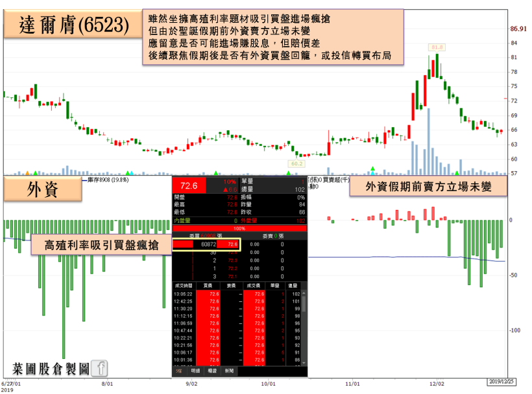Click the bid price 72.3 in order book
The width and height of the screenshot is (532, 394).
tap(232, 261)
